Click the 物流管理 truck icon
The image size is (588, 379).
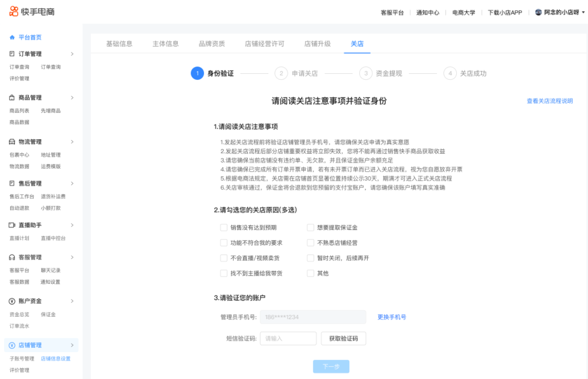point(12,142)
